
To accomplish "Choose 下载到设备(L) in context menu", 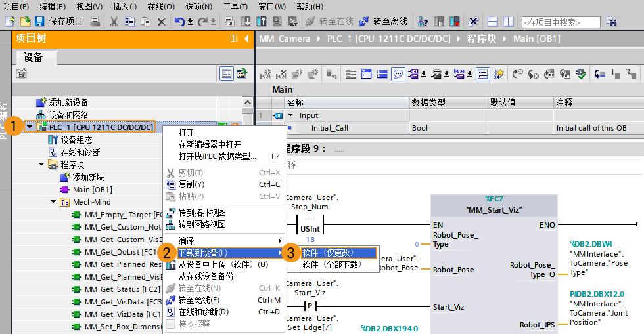I will point(229,253).
